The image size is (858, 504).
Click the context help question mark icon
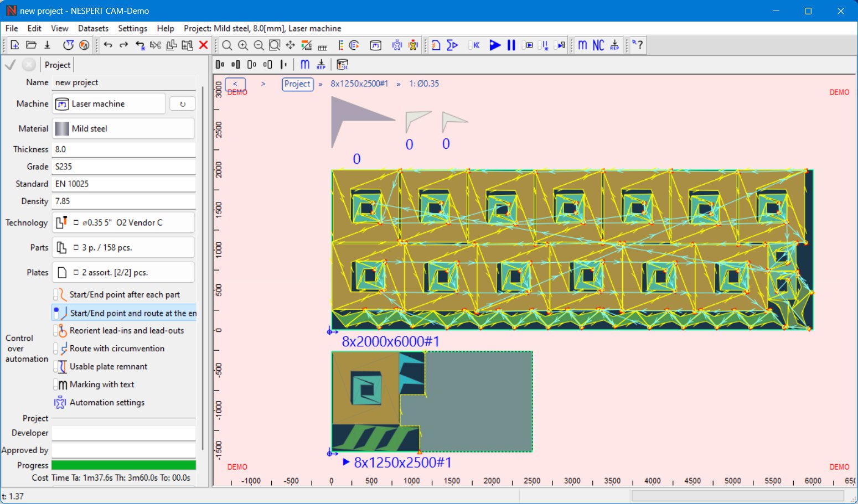pos(638,45)
